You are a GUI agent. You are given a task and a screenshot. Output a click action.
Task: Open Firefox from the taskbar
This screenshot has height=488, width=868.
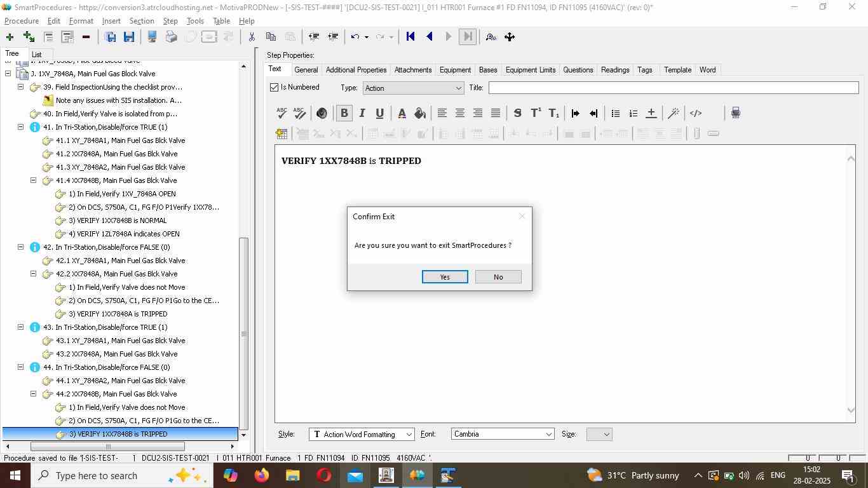coord(261,475)
